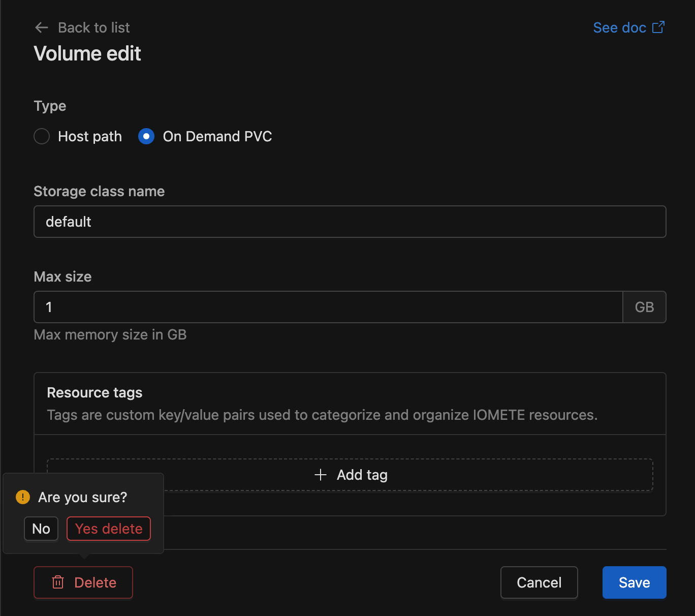Viewport: 695px width, 616px height.
Task: Click the Save button
Action: 634,582
